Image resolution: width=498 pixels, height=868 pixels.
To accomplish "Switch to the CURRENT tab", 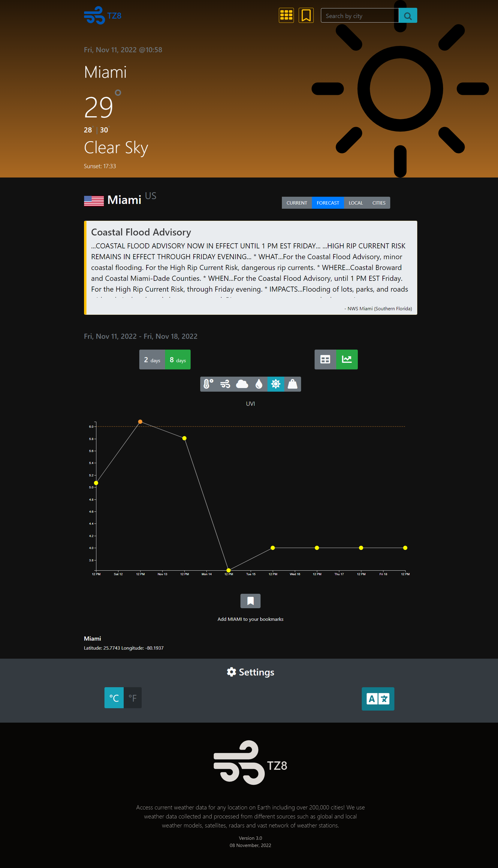I will point(297,202).
